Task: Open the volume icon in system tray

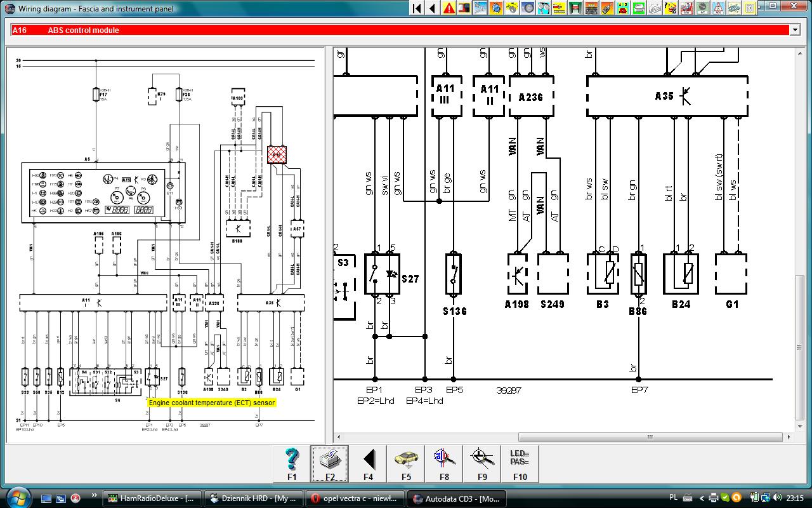Action: 777,497
